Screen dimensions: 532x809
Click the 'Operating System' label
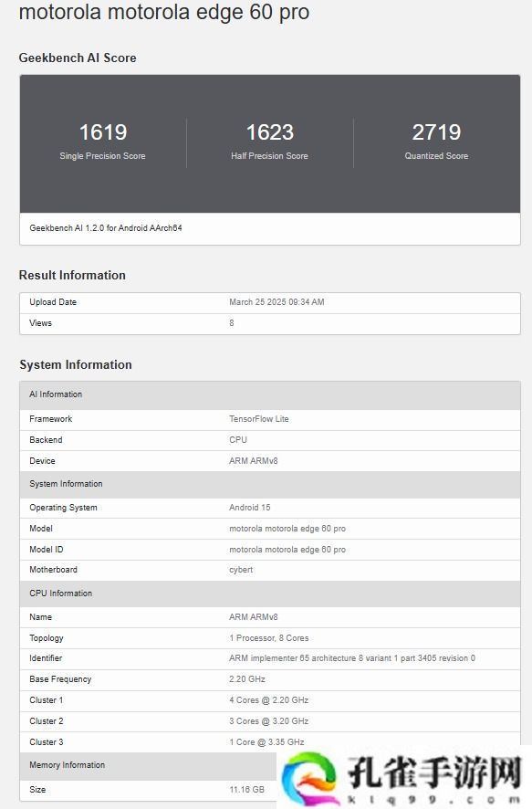point(63,508)
